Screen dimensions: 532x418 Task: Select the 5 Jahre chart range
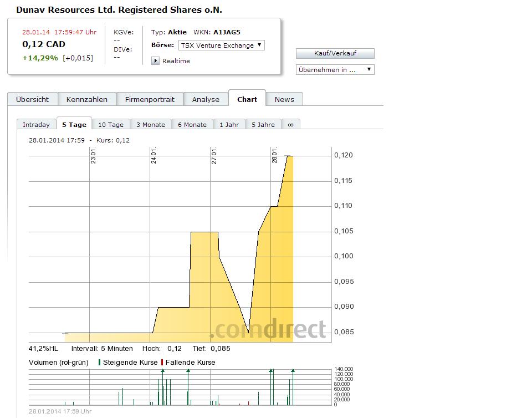point(263,125)
